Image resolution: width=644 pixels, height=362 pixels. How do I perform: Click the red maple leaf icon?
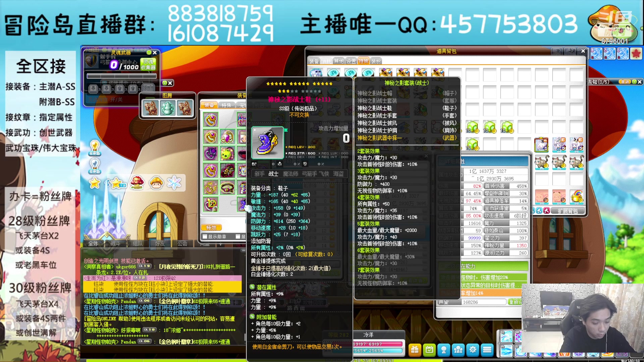636,53
